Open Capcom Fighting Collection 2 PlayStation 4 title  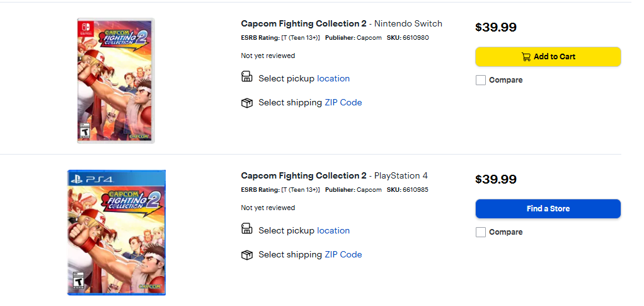tap(334, 176)
